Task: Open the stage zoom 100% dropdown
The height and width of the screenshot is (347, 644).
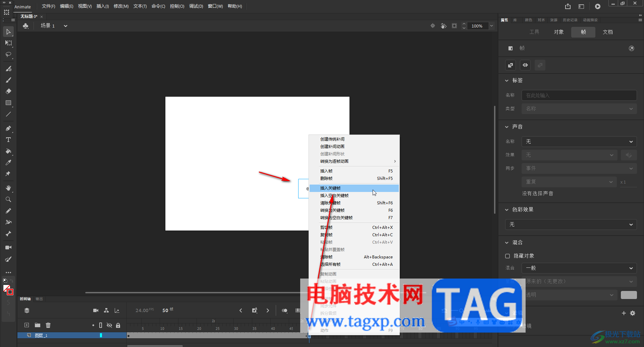Action: coord(491,26)
